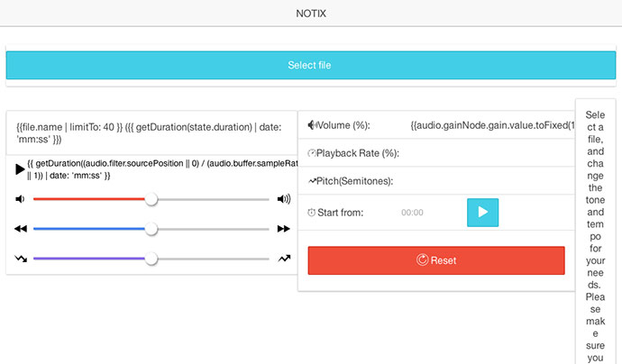This screenshot has height=364, width=622.
Task: Click the fast-forward double-arrow icon
Action: tap(284, 229)
